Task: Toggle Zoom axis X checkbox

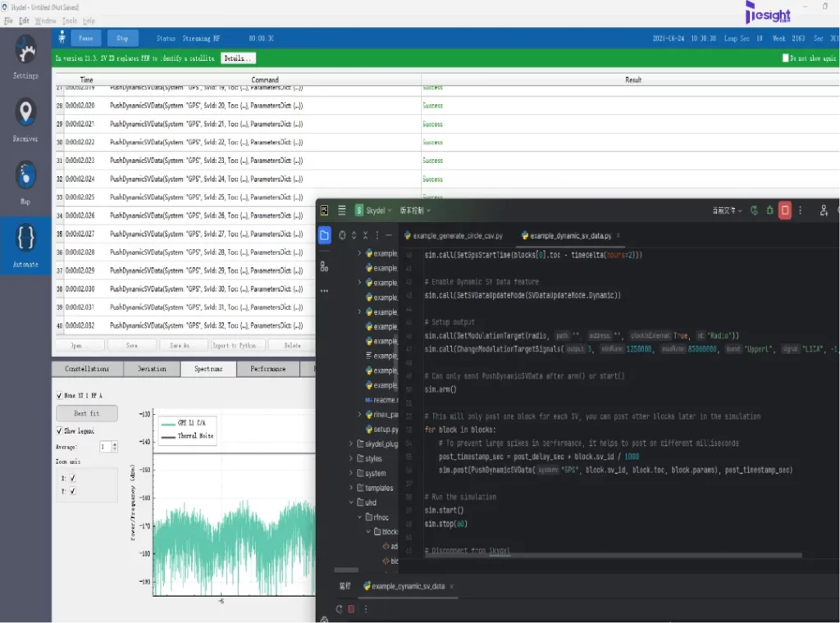Action: pos(73,478)
